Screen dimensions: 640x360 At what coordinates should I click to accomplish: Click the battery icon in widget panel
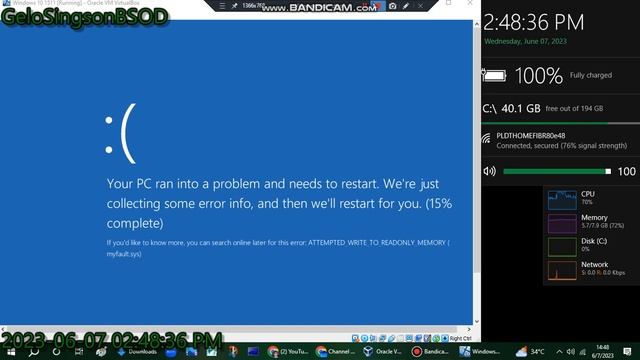tap(494, 75)
